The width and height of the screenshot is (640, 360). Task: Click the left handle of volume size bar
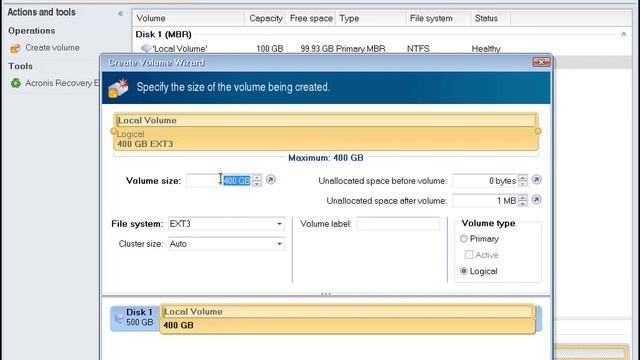click(x=113, y=131)
